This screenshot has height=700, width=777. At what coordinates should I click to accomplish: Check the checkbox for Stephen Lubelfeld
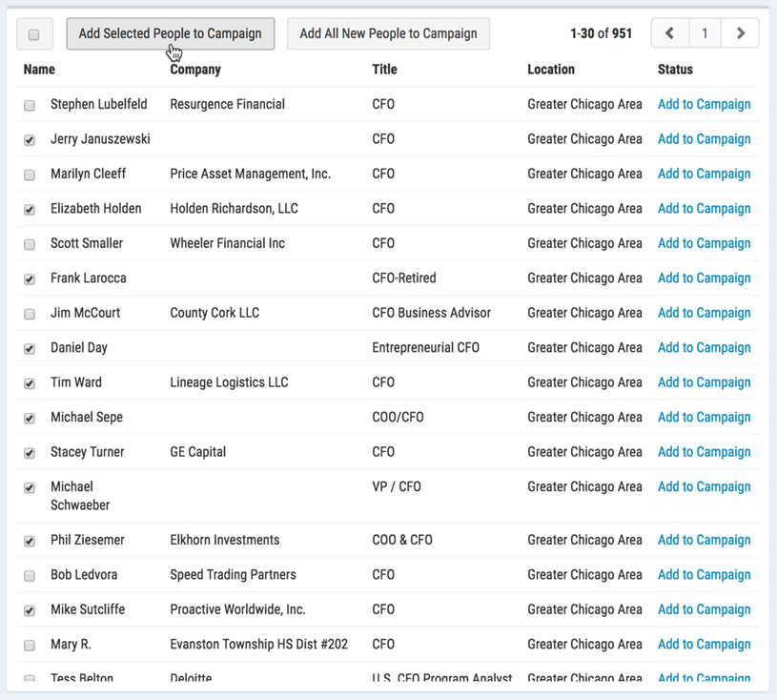point(29,104)
